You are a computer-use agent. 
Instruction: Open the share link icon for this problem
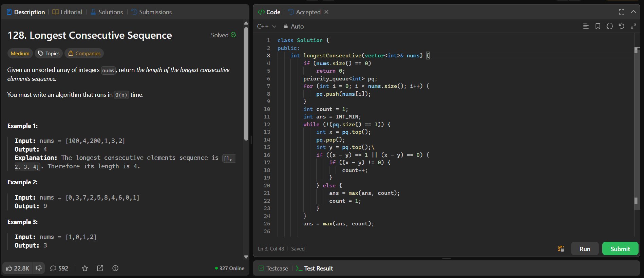tap(100, 268)
